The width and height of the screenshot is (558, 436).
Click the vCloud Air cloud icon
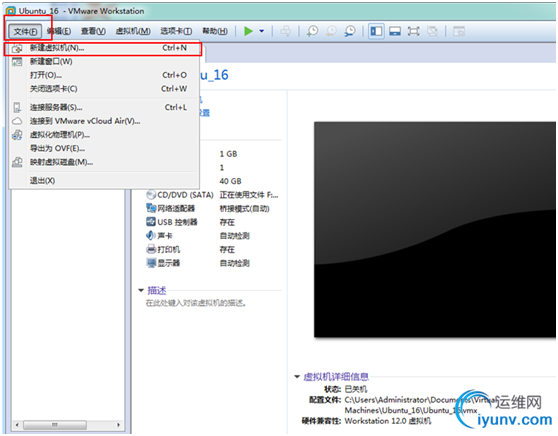(x=17, y=121)
